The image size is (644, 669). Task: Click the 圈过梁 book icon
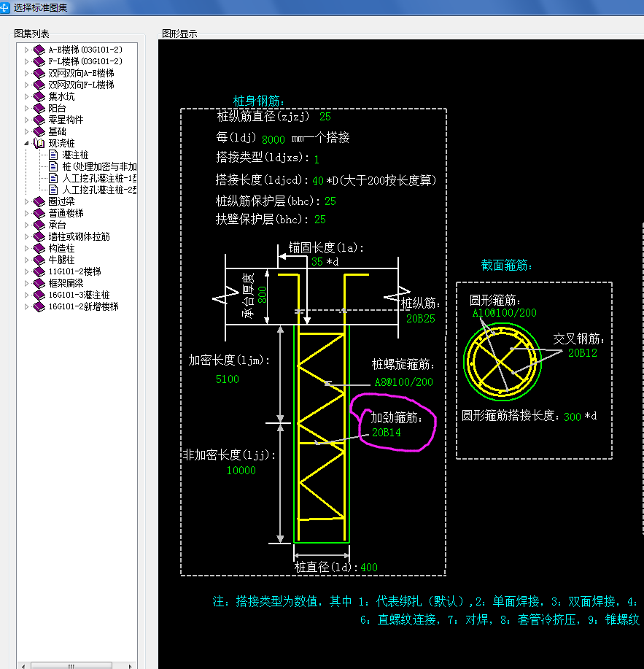click(39, 201)
